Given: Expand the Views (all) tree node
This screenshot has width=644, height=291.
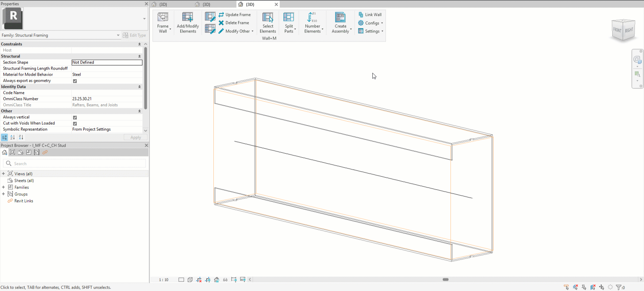Looking at the screenshot, I should pos(3,174).
